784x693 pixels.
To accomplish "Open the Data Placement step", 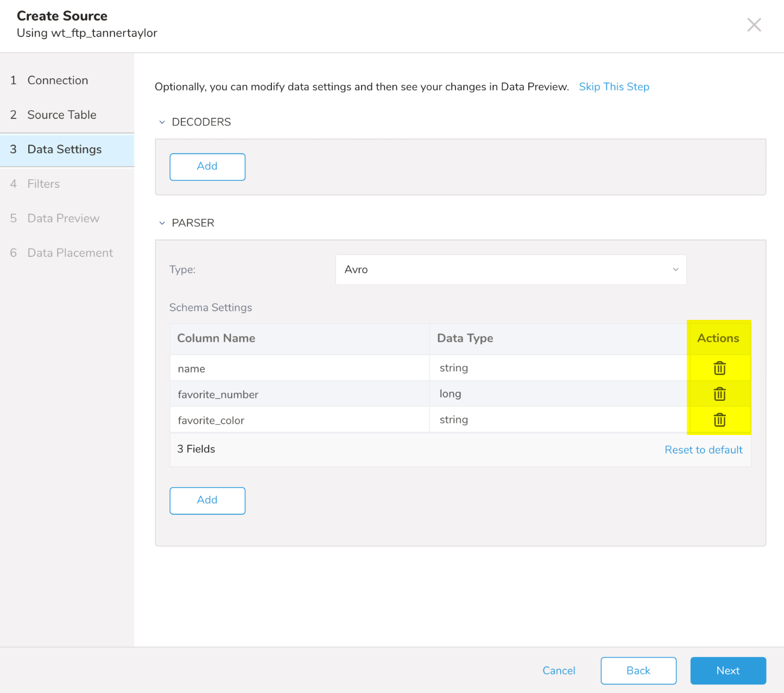I will (x=70, y=253).
